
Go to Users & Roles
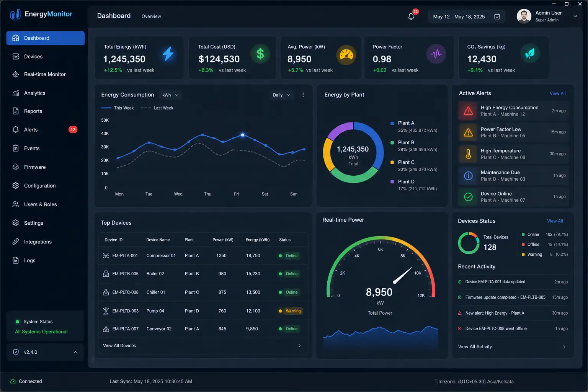click(46, 204)
